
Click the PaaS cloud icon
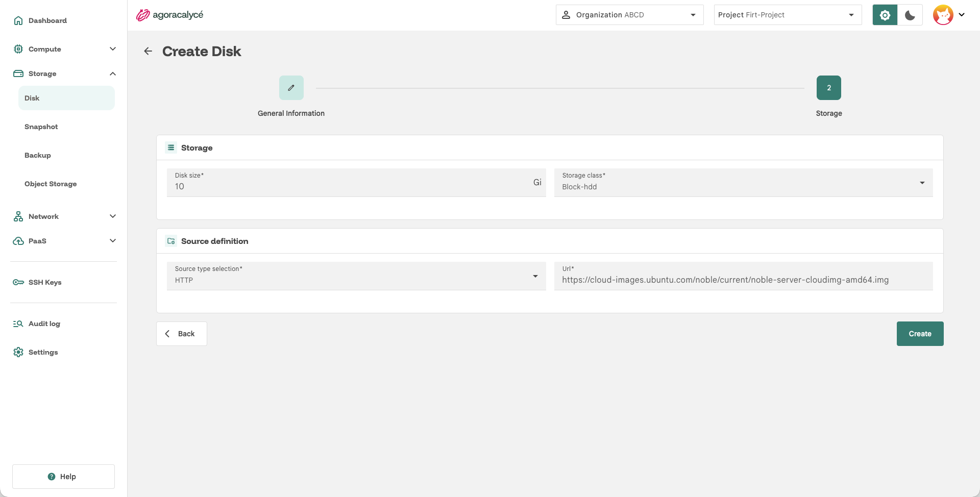coord(18,241)
